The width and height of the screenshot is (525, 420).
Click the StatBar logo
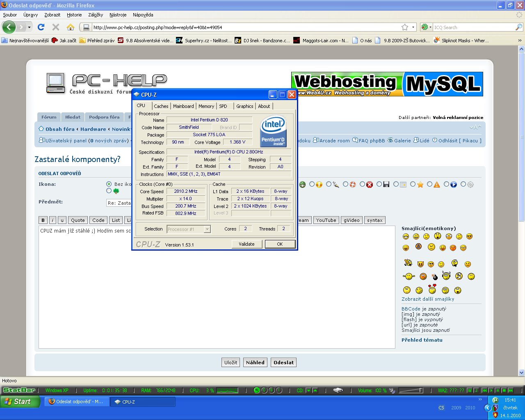[x=19, y=390]
